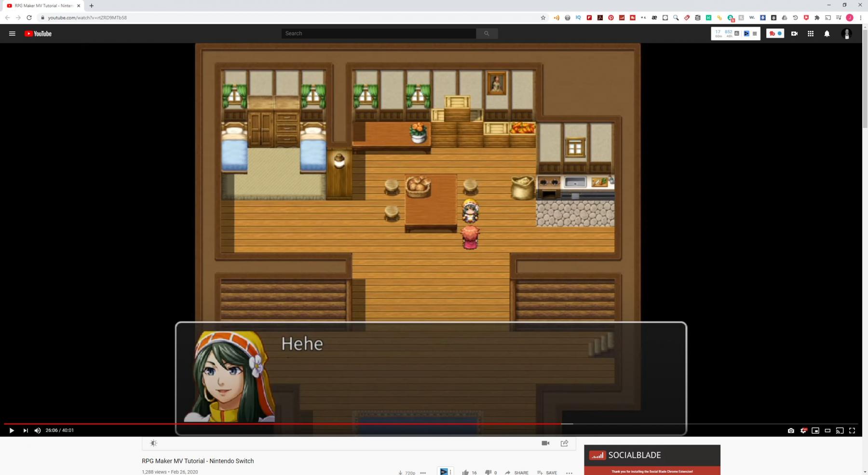Open a new browser tab
This screenshot has width=868, height=475.
click(x=92, y=6)
